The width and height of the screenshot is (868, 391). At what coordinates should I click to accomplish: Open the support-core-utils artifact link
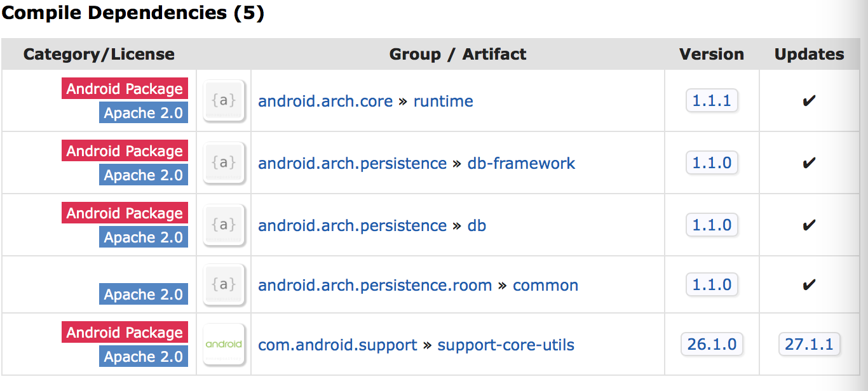click(506, 345)
